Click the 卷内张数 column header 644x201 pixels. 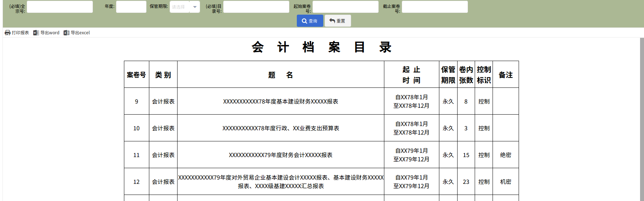pyautogui.click(x=466, y=75)
